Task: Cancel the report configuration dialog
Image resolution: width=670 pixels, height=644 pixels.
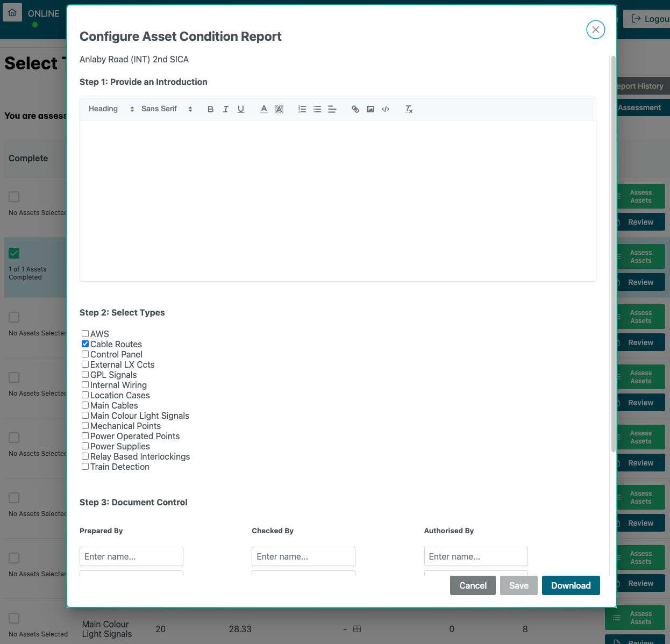Action: tap(473, 585)
